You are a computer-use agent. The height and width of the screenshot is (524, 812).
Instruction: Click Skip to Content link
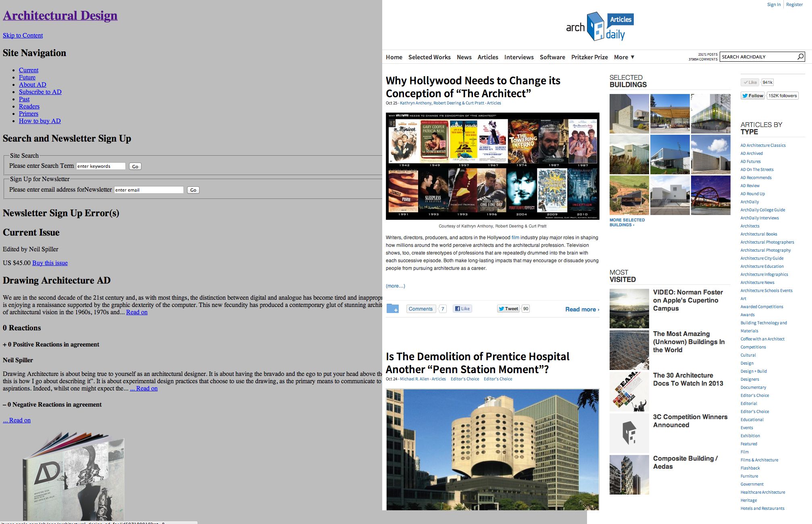tap(23, 35)
